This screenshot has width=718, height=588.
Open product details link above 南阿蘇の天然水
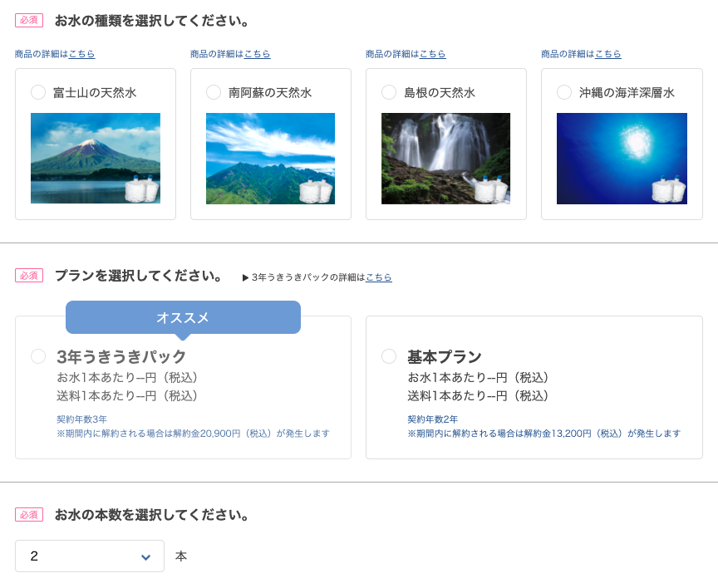[x=257, y=54]
